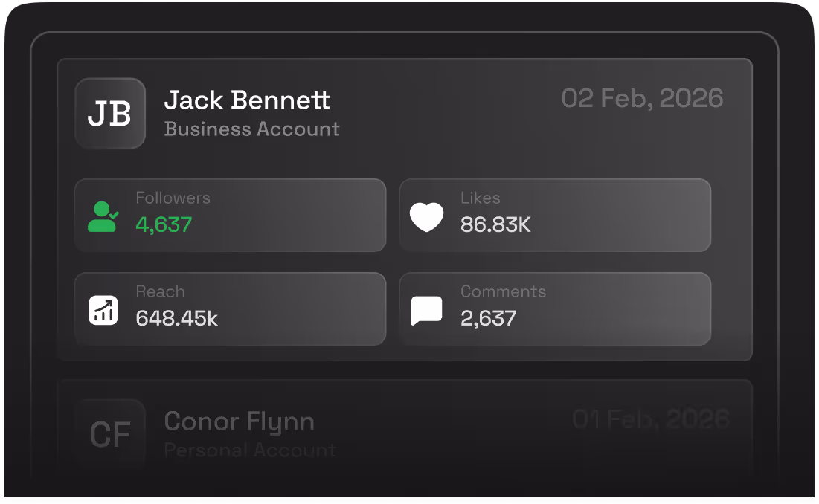Select the 01 Feb, 2026 date on Conor's card
Screen dimensions: 819x504
point(652,419)
